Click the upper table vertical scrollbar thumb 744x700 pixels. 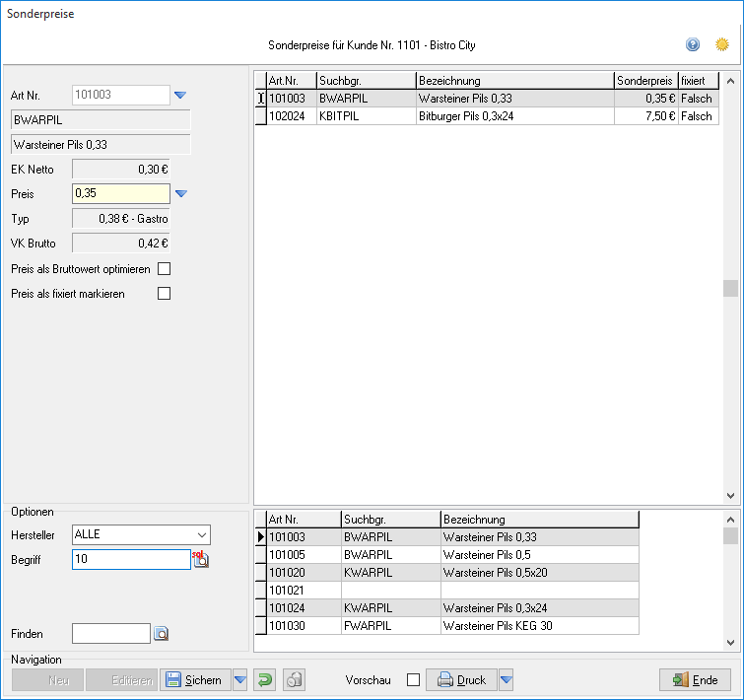[731, 288]
